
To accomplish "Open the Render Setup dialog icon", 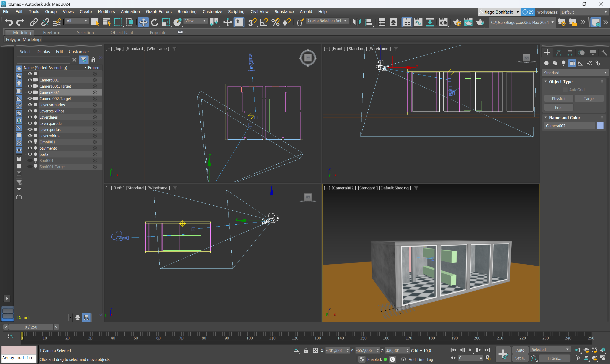I will [x=457, y=22].
